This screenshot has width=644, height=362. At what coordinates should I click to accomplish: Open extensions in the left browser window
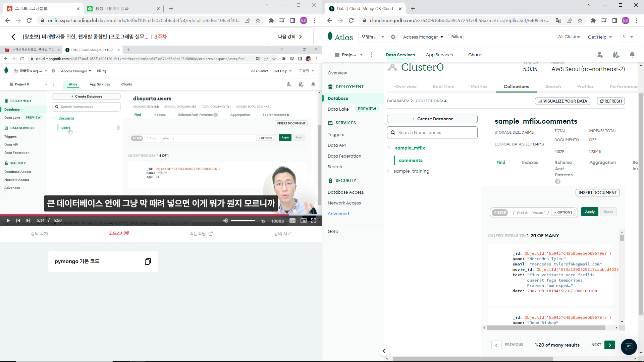tap(271, 20)
